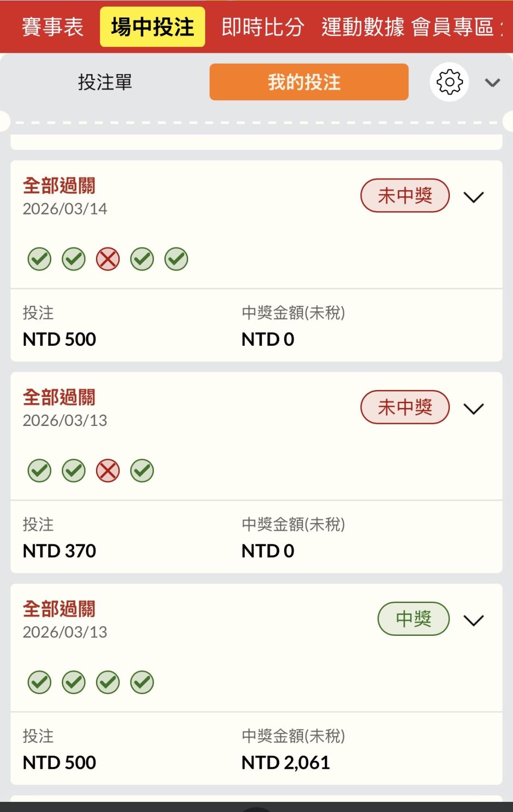
Task: Open the 運動數據 section
Action: tap(362, 27)
